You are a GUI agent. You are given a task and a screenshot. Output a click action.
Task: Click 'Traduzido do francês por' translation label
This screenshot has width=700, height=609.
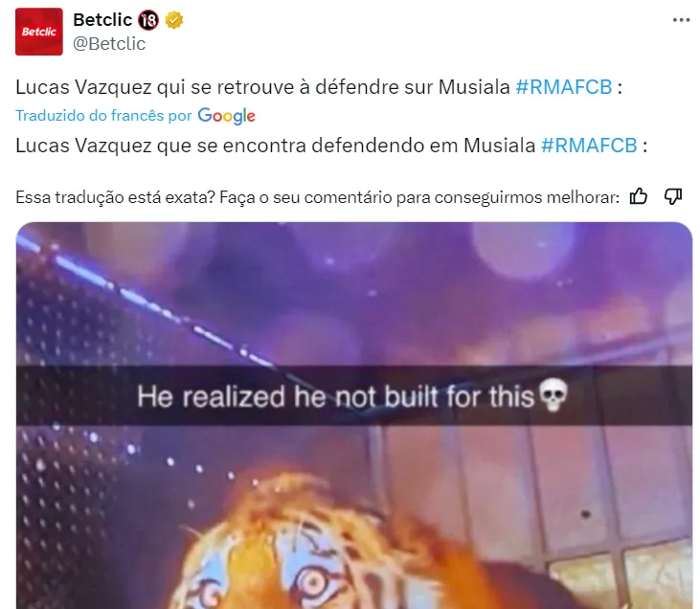pos(103,116)
